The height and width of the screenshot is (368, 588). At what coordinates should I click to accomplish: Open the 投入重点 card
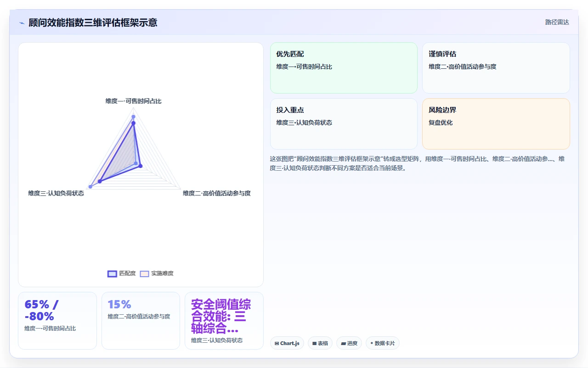coord(344,124)
